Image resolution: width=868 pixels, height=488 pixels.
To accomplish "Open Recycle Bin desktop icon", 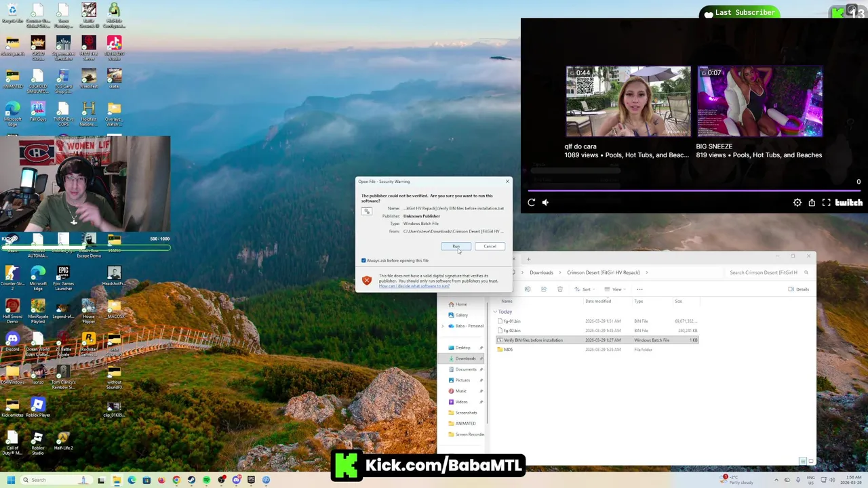I will coord(12,13).
